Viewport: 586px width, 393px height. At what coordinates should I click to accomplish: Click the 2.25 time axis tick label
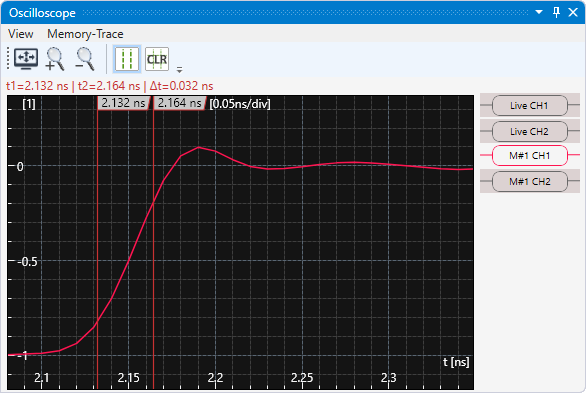click(302, 378)
